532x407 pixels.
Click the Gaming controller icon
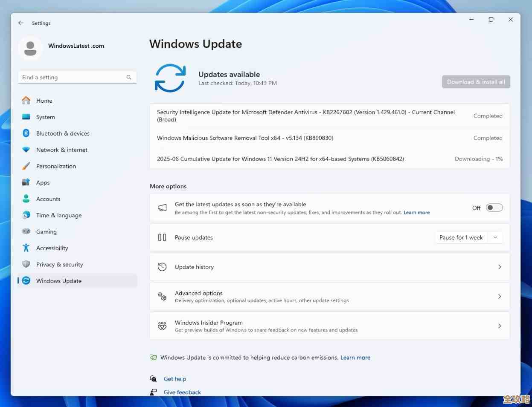point(26,231)
